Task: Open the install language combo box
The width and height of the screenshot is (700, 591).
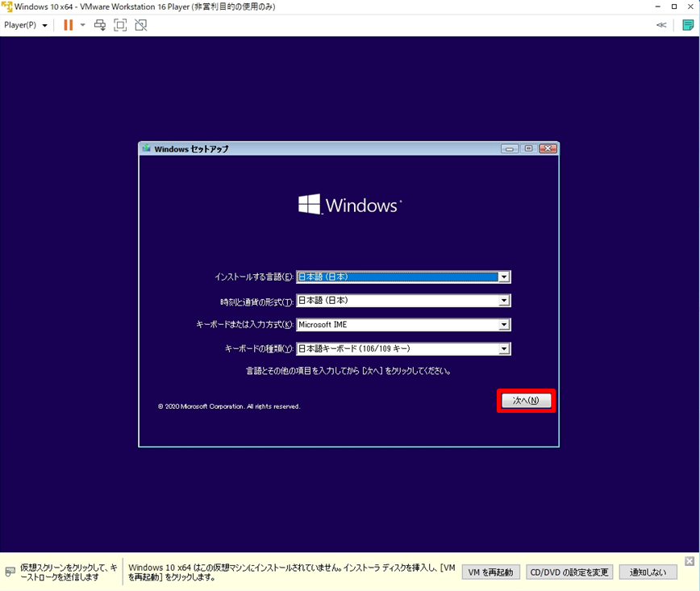Action: click(x=403, y=277)
